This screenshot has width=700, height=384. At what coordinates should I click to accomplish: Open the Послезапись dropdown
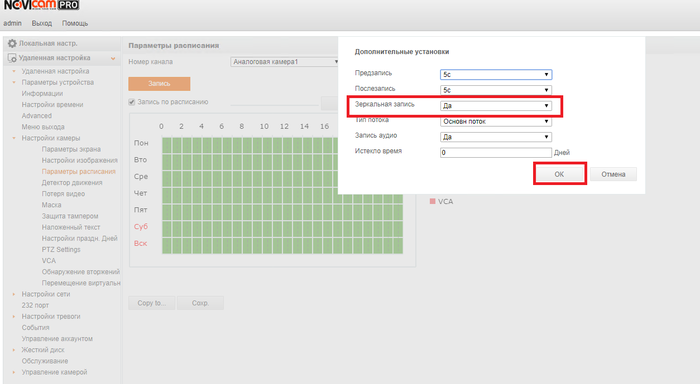click(x=496, y=90)
